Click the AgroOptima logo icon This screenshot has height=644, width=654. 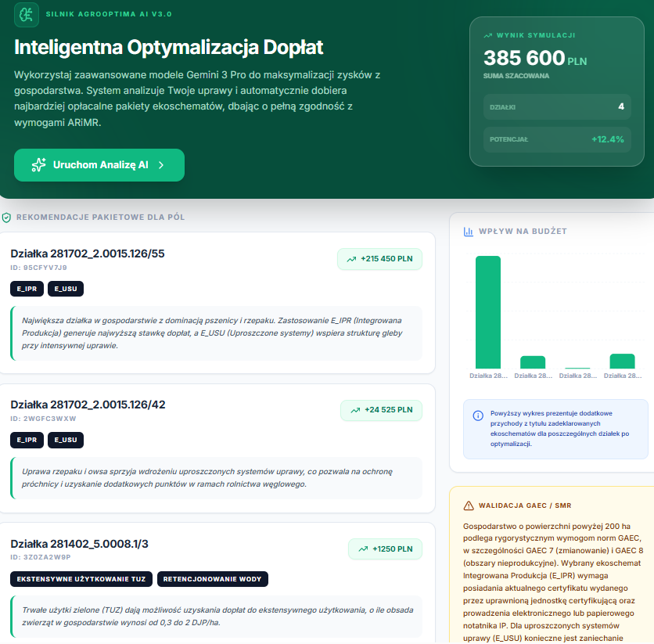pyautogui.click(x=27, y=15)
